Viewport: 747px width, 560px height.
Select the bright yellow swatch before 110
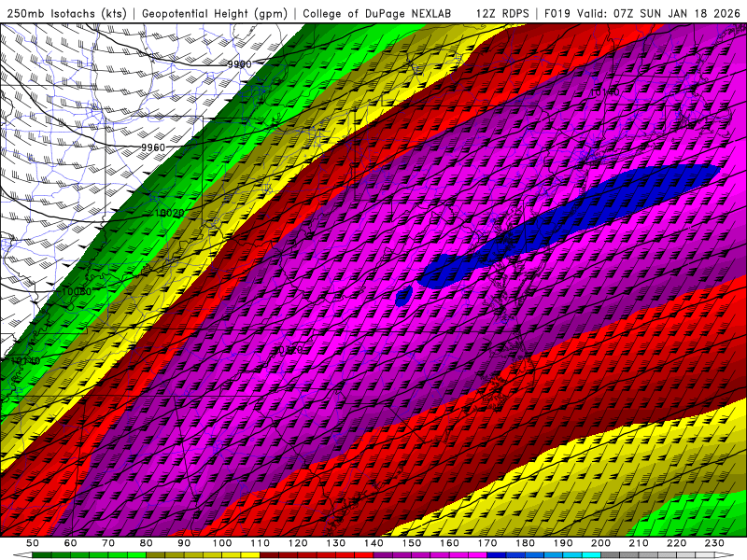coord(250,555)
